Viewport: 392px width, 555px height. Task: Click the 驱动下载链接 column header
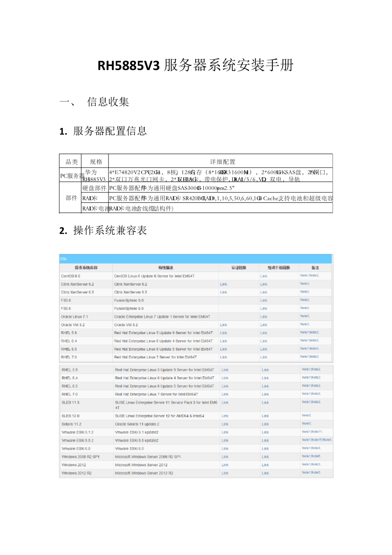point(279,268)
